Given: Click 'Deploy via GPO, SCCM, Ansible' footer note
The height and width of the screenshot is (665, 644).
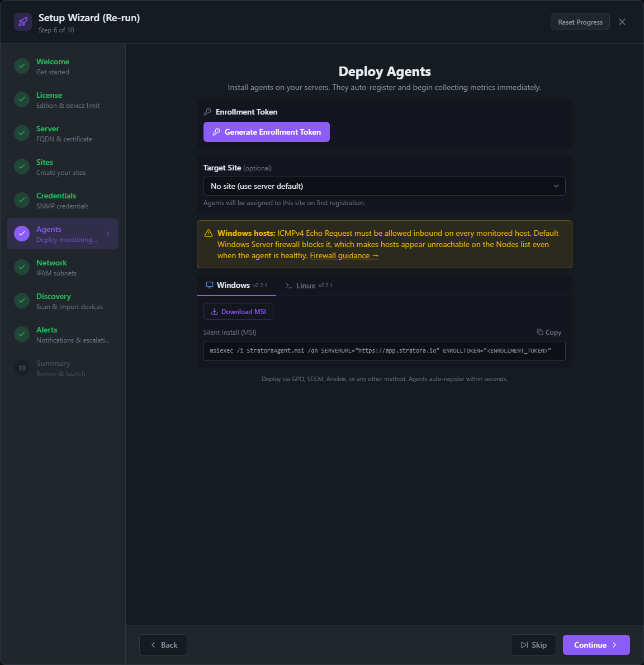Looking at the screenshot, I should 385,379.
